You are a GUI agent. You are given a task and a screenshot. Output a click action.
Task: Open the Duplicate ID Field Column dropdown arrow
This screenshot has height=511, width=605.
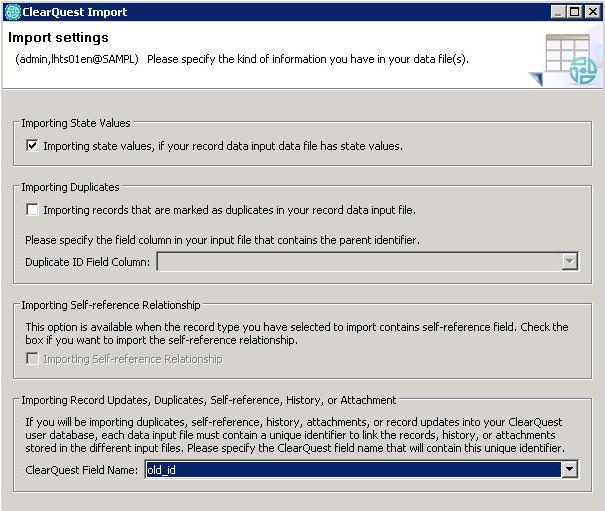pos(569,262)
